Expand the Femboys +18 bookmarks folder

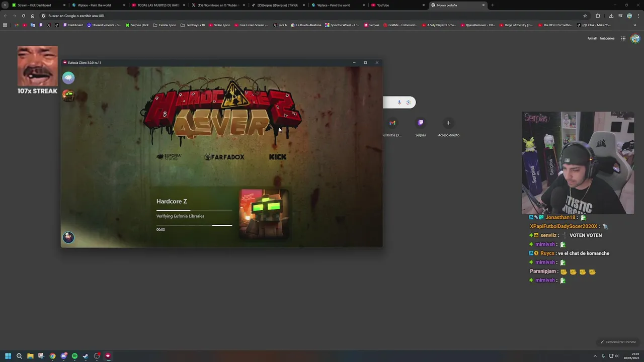tap(193, 25)
